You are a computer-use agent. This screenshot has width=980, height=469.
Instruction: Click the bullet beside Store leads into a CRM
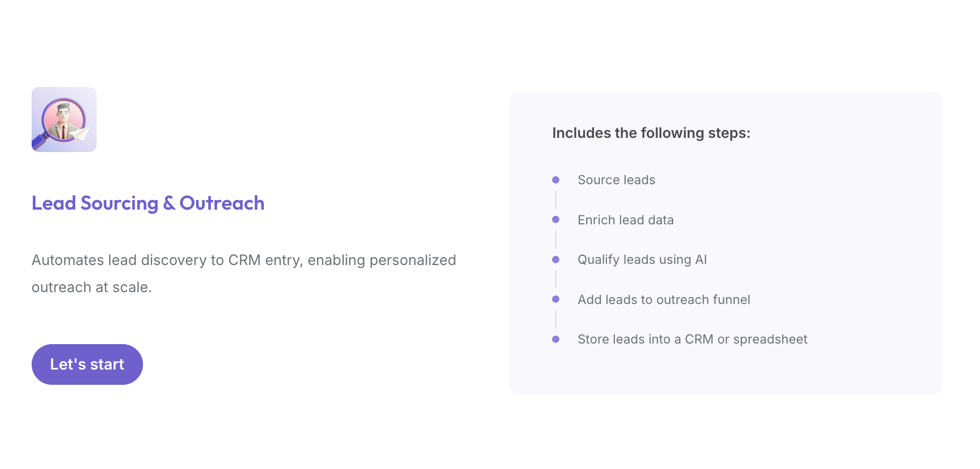pos(556,339)
